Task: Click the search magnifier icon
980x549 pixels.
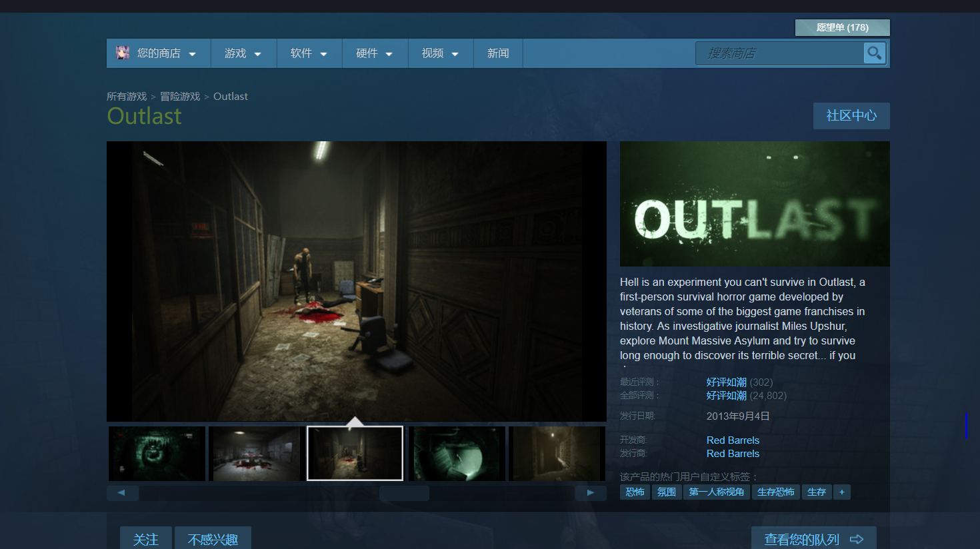Action: pos(874,53)
